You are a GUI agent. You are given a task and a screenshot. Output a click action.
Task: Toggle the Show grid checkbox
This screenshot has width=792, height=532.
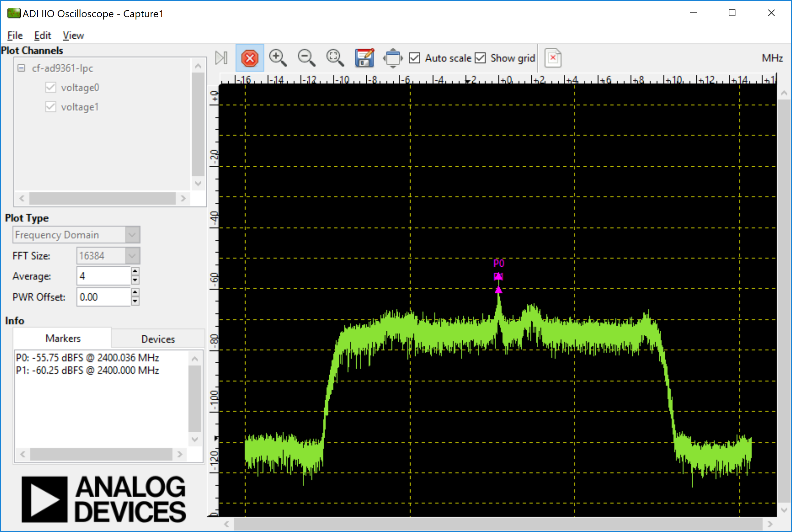click(480, 58)
